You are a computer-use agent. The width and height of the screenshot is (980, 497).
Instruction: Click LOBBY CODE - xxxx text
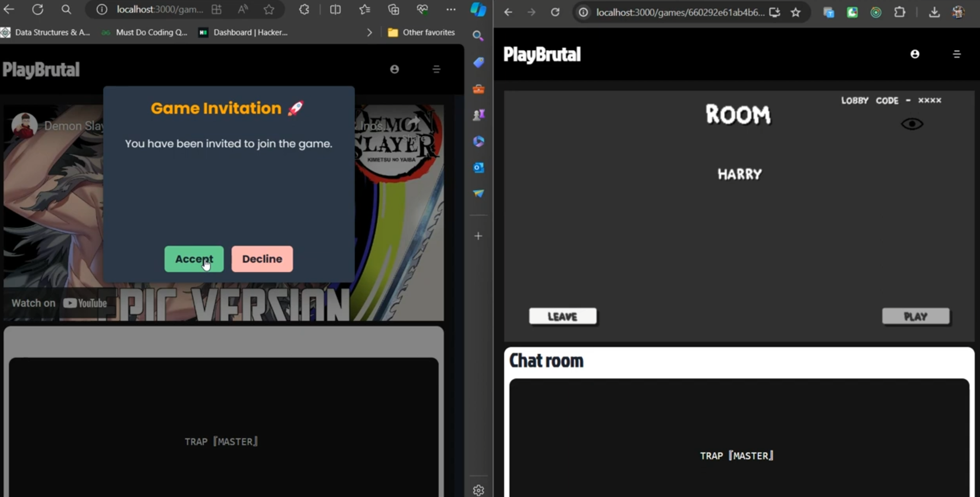(x=891, y=100)
